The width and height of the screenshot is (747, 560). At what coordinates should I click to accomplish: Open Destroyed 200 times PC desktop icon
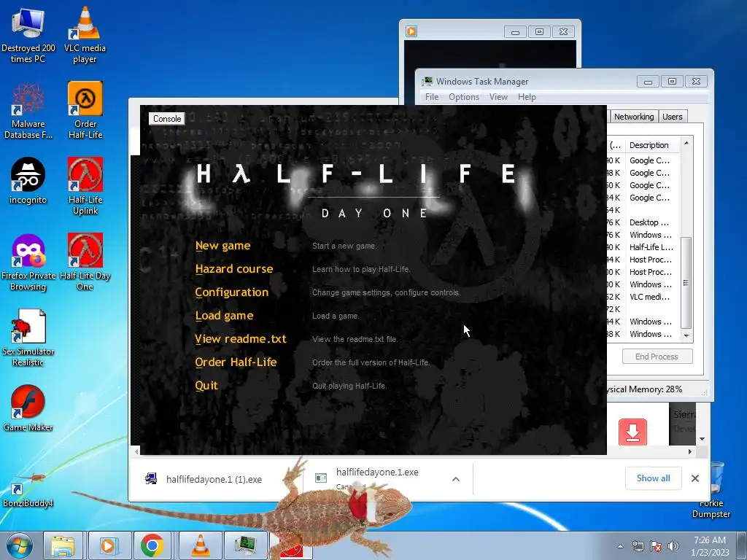(28, 36)
